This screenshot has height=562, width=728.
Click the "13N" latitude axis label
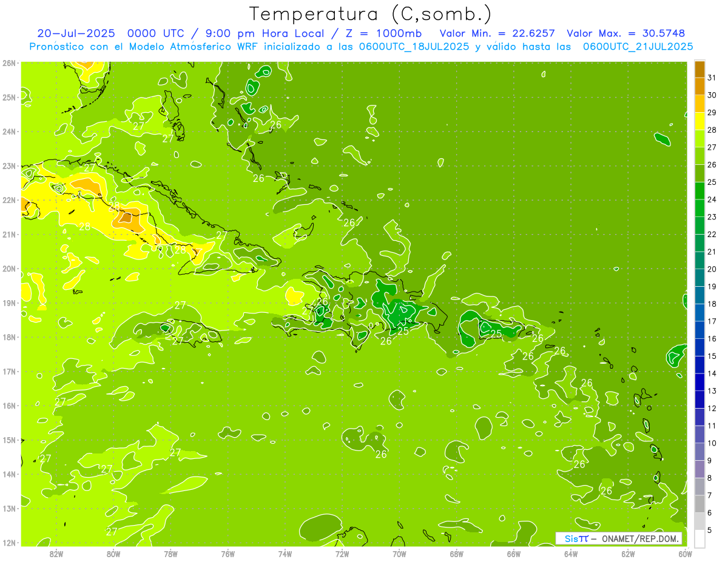9,509
